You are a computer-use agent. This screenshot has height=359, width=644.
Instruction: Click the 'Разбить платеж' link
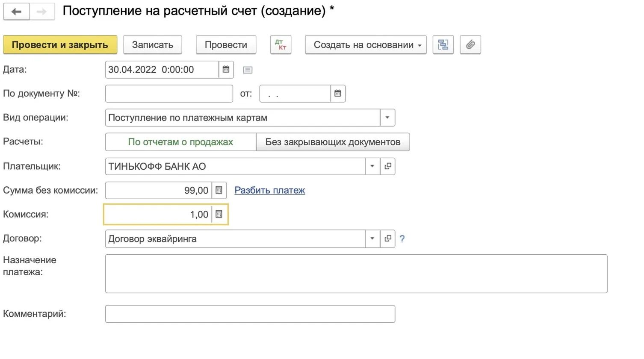point(269,191)
